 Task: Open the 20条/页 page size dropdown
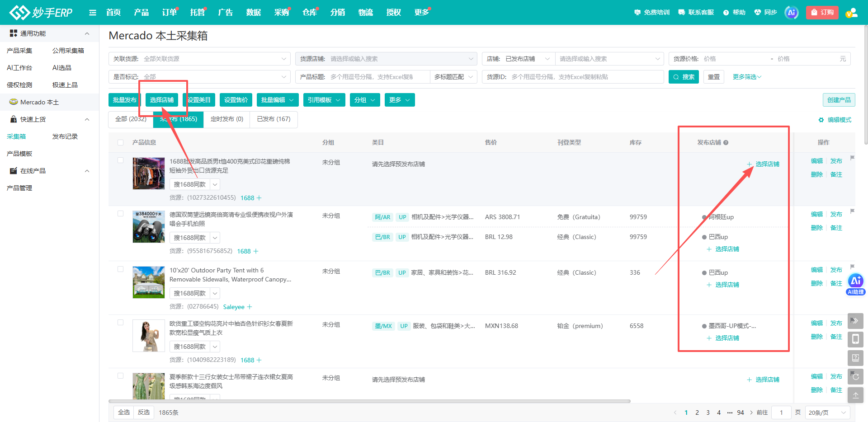(x=827, y=413)
